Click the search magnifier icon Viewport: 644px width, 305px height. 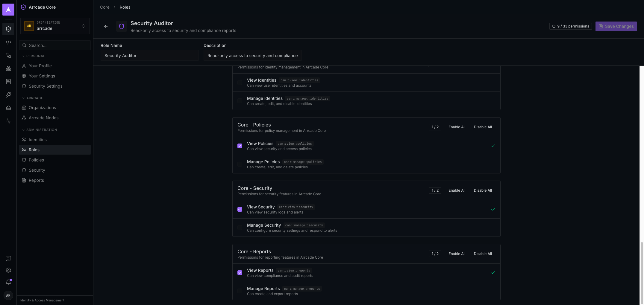tap(24, 45)
